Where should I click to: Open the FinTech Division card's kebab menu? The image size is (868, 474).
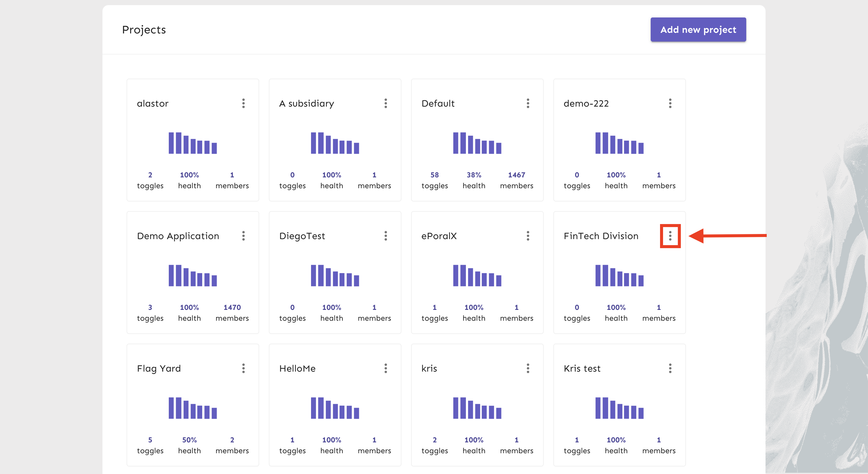click(x=670, y=236)
